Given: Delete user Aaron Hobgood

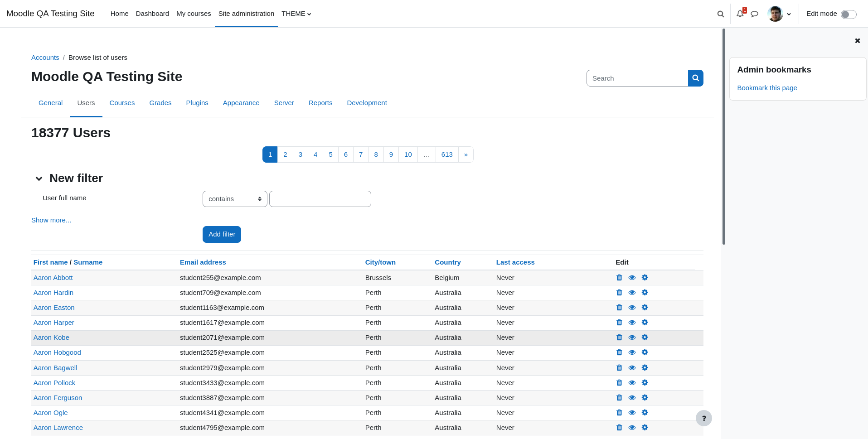Looking at the screenshot, I should [x=619, y=352].
